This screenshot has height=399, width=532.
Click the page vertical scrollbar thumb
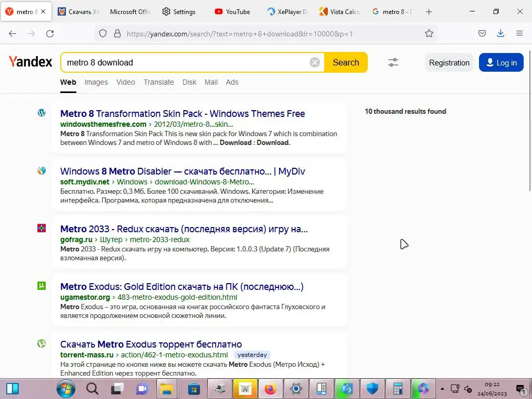[530, 121]
